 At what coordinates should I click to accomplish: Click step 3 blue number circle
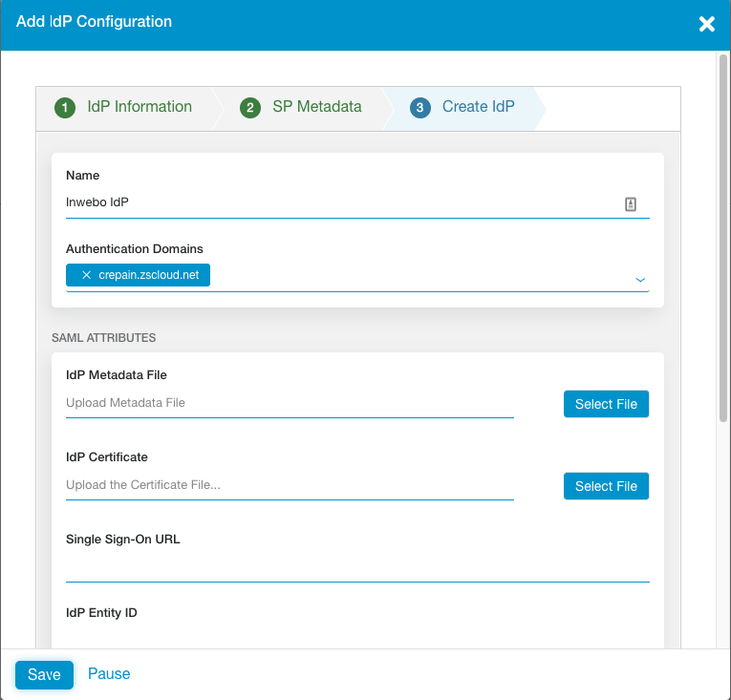coord(419,108)
